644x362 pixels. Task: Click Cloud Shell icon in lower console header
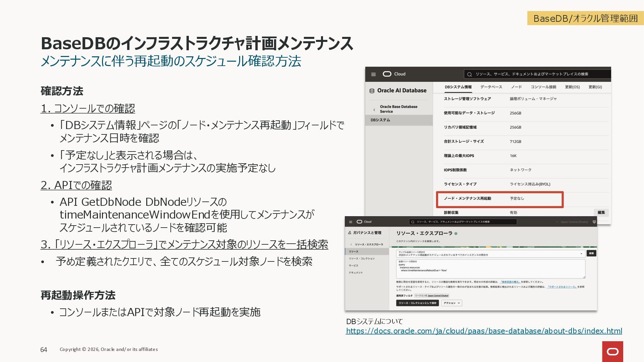pyautogui.click(x=594, y=222)
